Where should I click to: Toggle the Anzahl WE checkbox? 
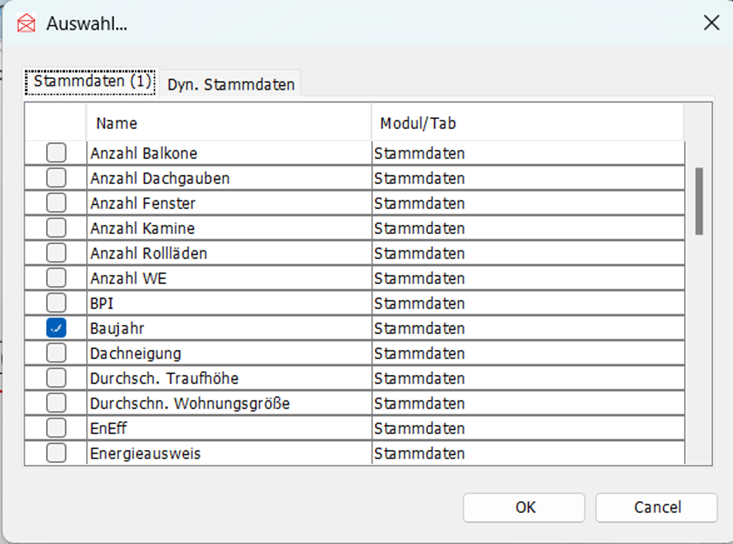click(x=57, y=278)
